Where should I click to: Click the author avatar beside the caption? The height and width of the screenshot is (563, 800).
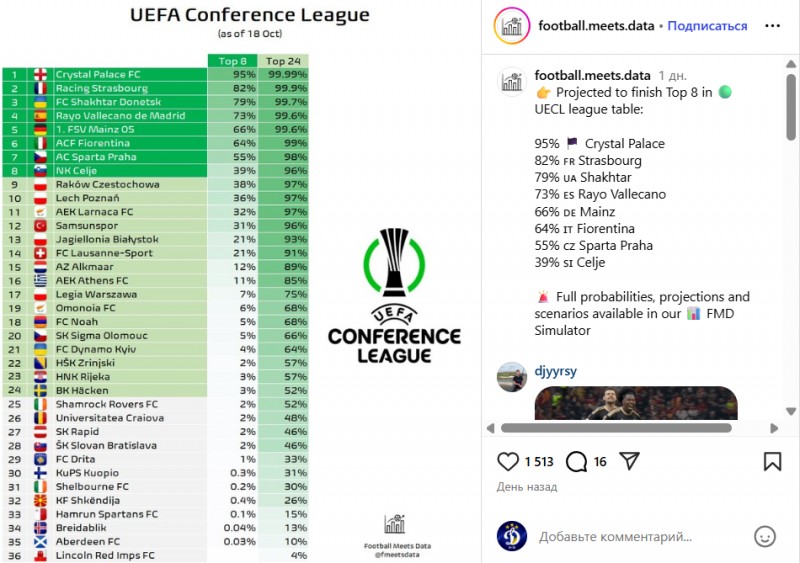(x=512, y=82)
